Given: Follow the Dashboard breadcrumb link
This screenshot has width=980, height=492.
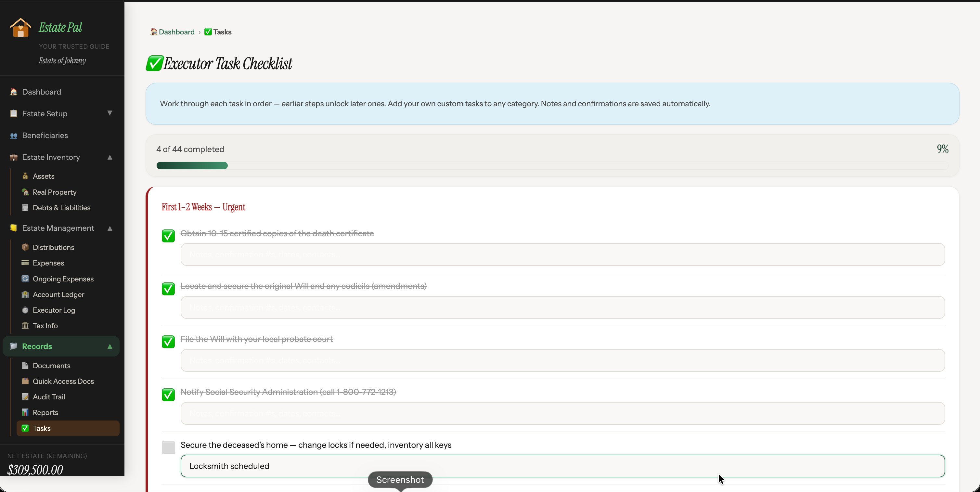Looking at the screenshot, I should click(x=176, y=32).
